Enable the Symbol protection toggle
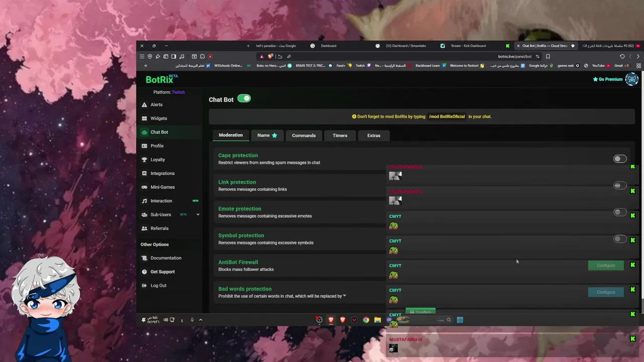The height and width of the screenshot is (362, 644). 620,239
